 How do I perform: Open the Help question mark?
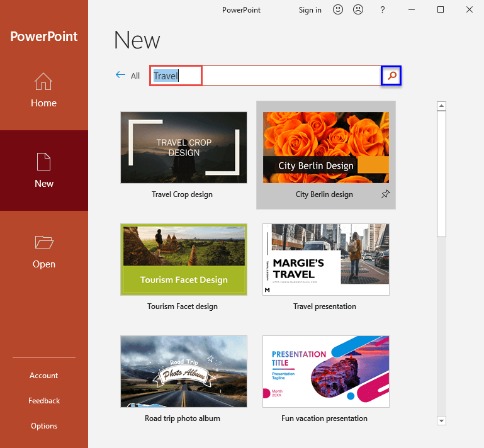point(382,9)
